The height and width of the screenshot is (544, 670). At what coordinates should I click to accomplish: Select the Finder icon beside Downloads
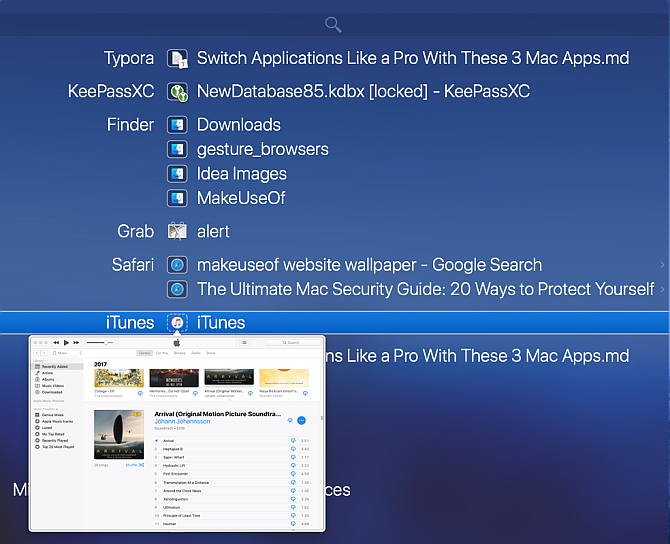point(177,125)
